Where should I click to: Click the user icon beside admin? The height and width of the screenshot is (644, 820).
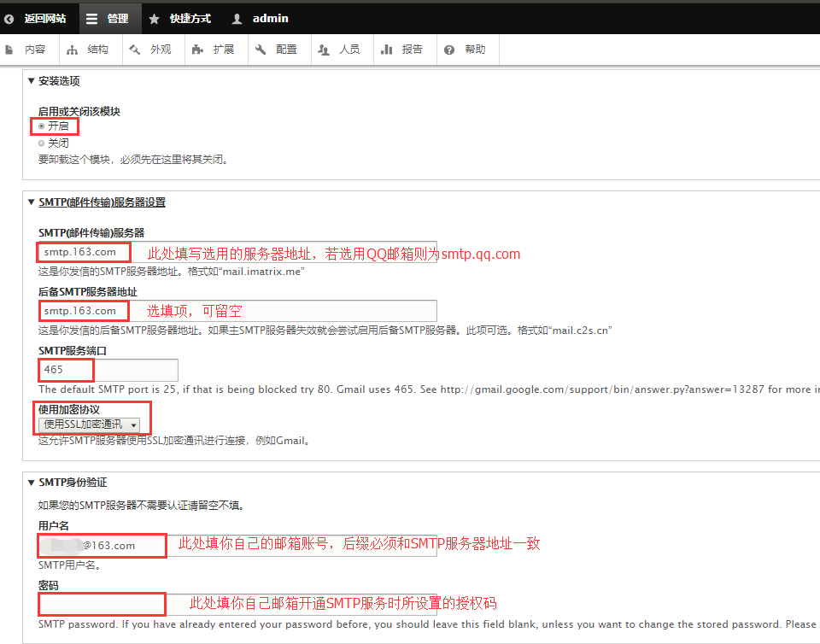237,19
